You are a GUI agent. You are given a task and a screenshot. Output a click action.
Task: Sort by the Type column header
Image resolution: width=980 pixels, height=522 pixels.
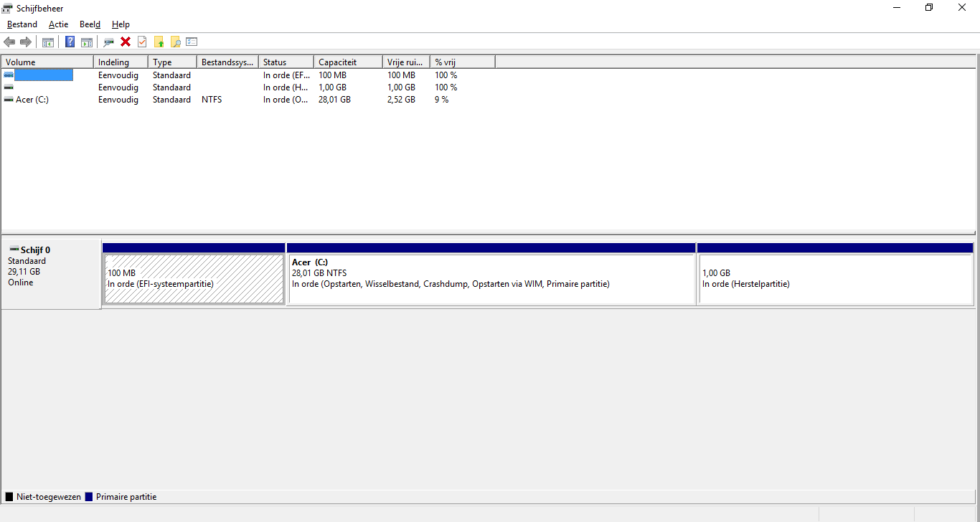coord(172,62)
